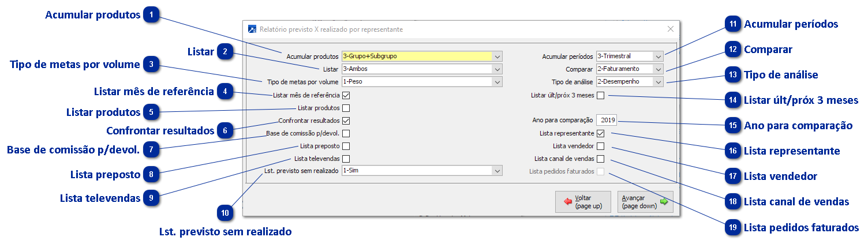Uncheck the Listar mês de referência checkbox
The height and width of the screenshot is (248, 868).
pos(346,95)
